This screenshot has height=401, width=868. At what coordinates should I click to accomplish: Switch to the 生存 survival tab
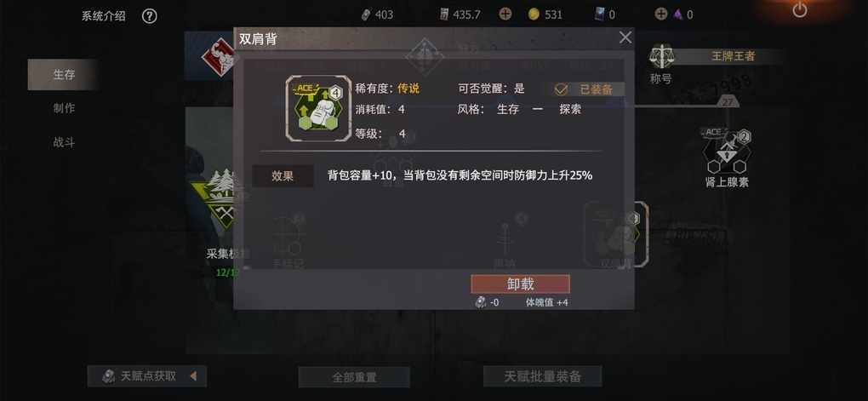64,75
